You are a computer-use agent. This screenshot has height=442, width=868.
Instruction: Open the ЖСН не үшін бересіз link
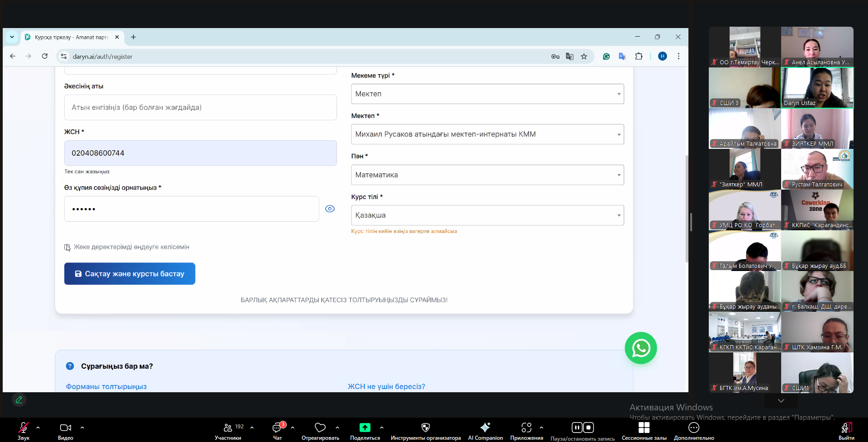click(x=386, y=386)
